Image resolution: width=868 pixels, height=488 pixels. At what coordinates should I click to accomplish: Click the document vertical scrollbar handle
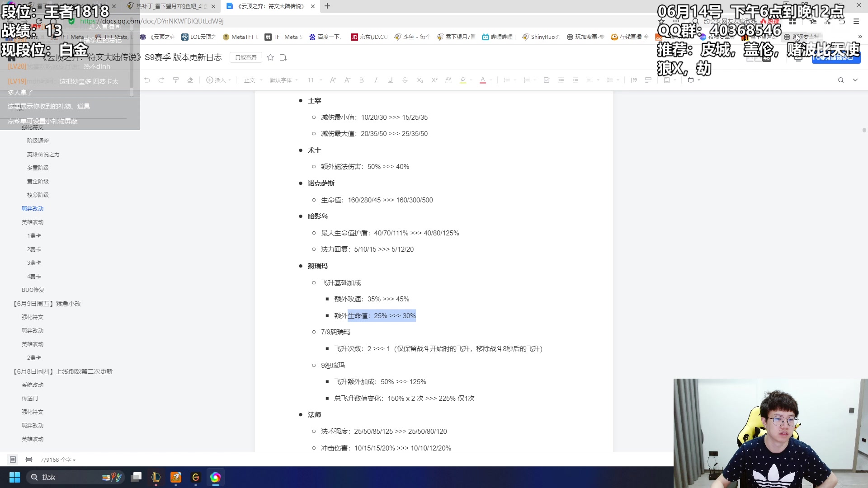(864, 130)
